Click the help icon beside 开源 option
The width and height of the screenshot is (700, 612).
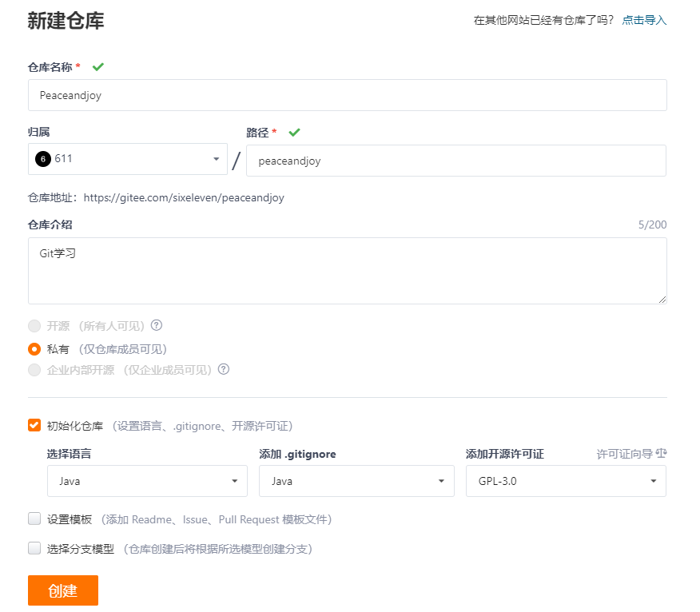pyautogui.click(x=157, y=326)
